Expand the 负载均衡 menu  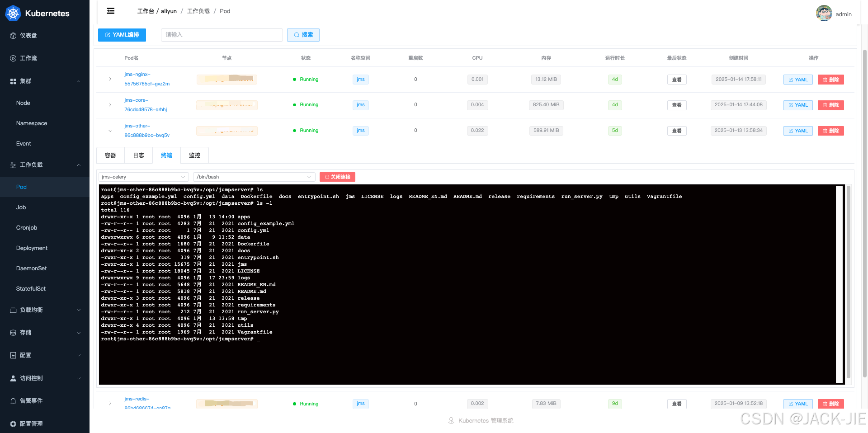(x=45, y=310)
